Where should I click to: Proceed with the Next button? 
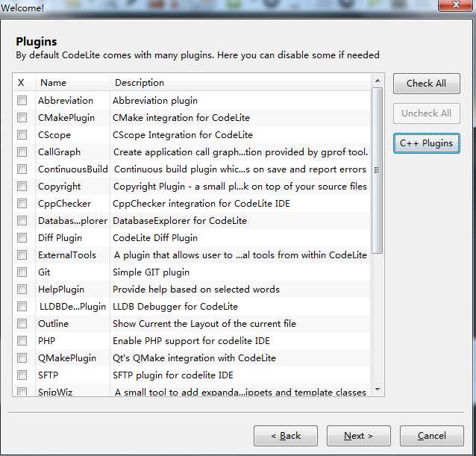(x=359, y=436)
